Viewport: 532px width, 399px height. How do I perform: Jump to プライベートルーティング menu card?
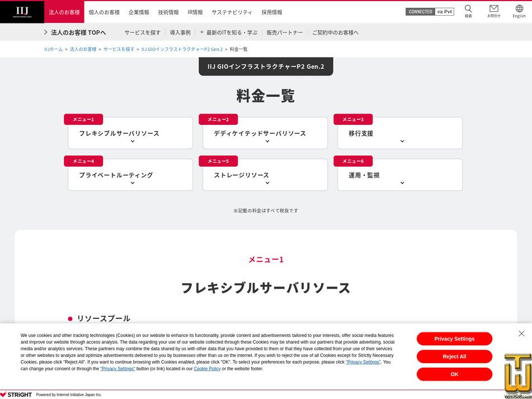130,175
